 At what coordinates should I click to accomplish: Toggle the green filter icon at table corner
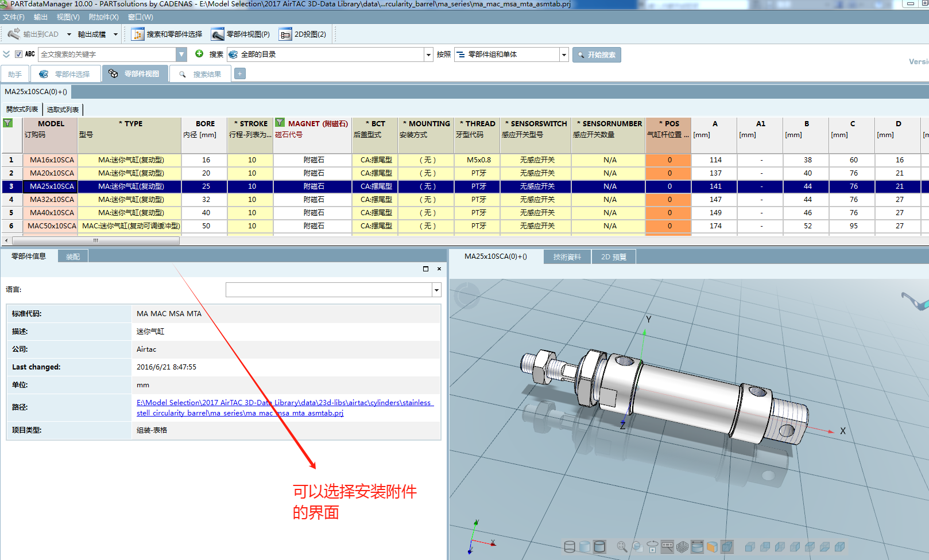(x=8, y=123)
